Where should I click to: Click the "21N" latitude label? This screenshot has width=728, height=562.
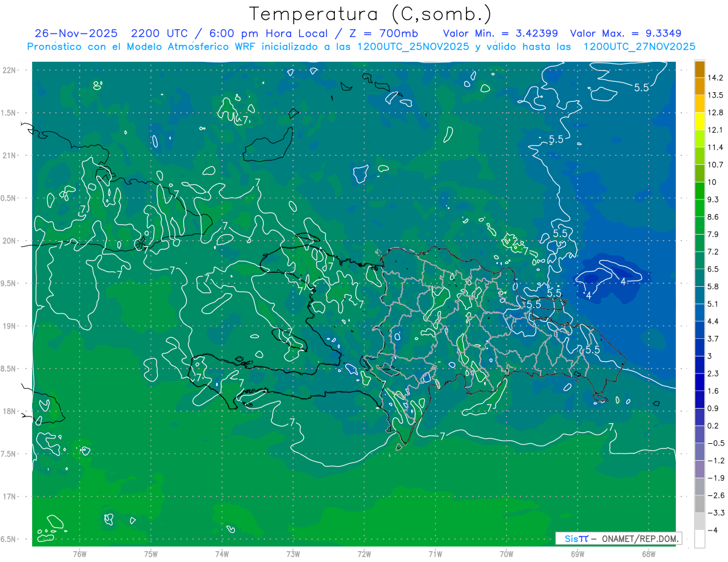tap(9, 156)
